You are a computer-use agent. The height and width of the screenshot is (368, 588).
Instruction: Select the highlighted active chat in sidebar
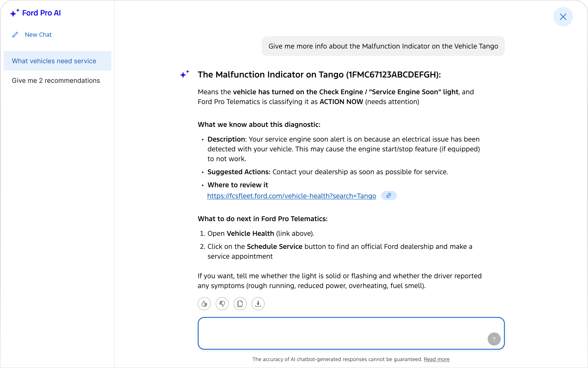57,61
